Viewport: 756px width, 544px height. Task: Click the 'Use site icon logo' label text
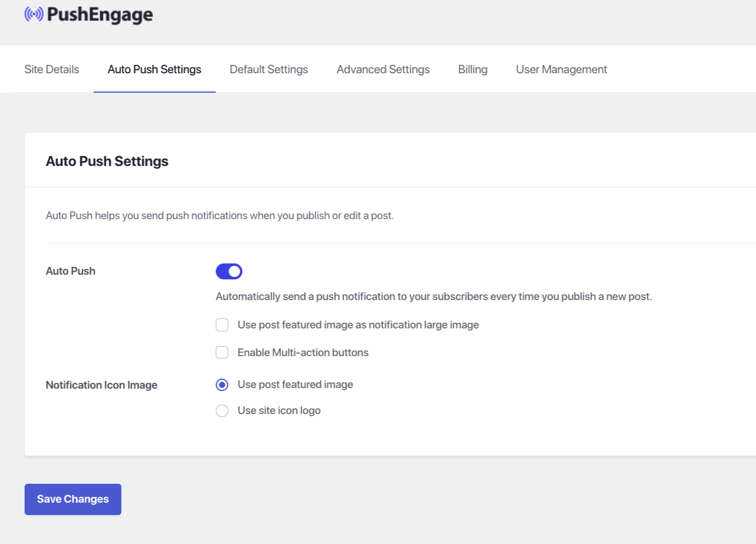279,411
